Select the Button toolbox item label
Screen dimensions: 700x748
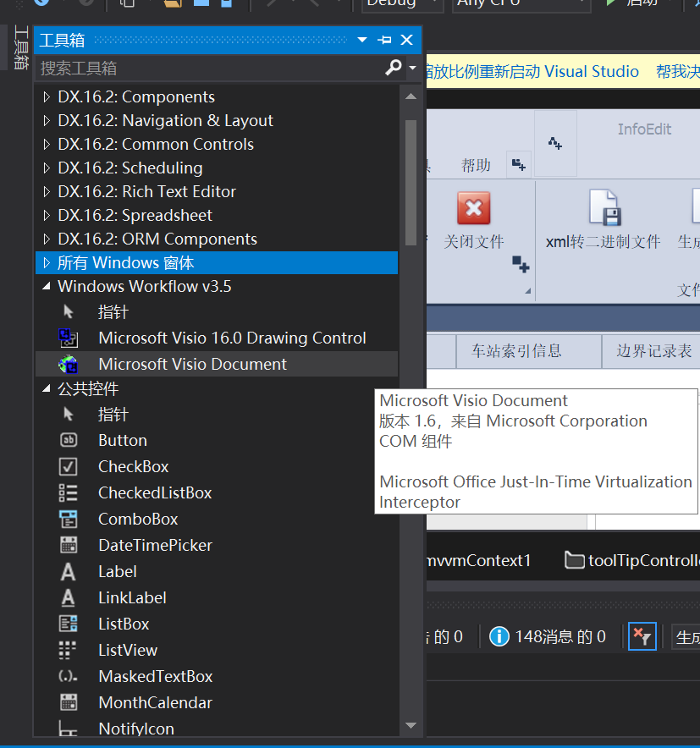(123, 440)
